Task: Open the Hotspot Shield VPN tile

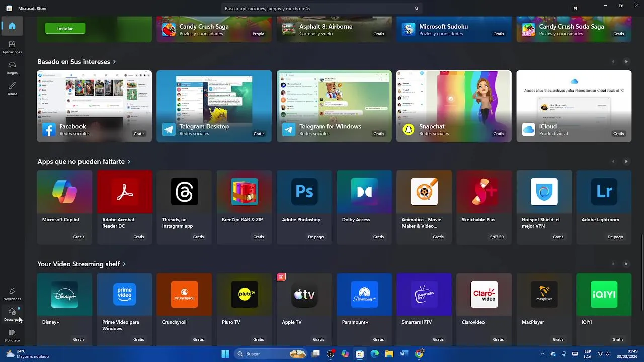Action: click(544, 207)
